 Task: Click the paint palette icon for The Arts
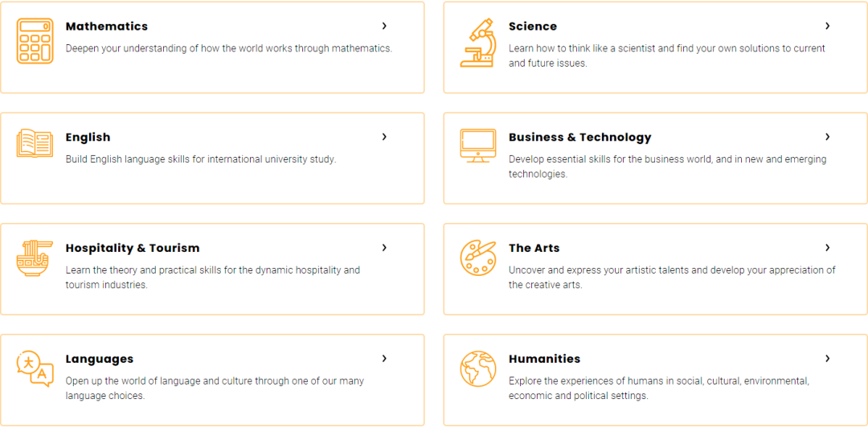click(477, 257)
